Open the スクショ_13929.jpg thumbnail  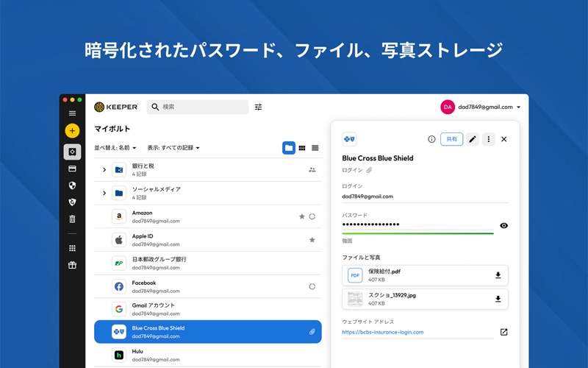(x=355, y=299)
